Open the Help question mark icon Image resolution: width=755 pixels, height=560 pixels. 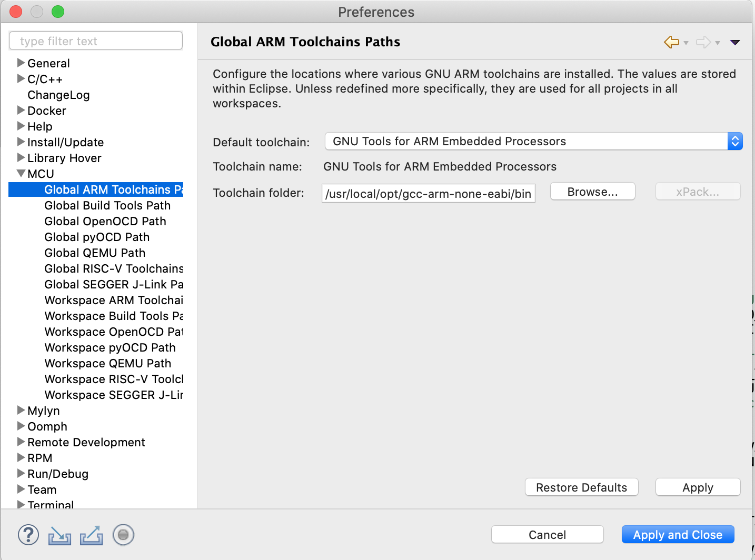[x=28, y=535]
